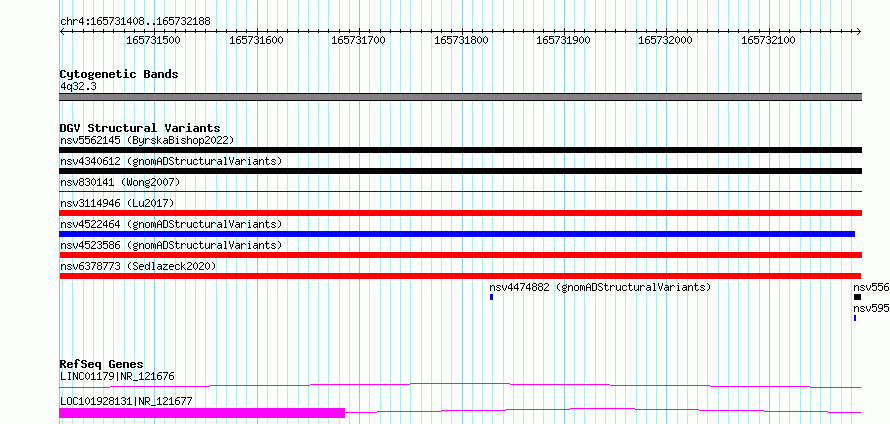Image resolution: width=890 pixels, height=424 pixels.
Task: Select the nsv6378773 (Sedlazeck2020) label
Action: (x=138, y=266)
